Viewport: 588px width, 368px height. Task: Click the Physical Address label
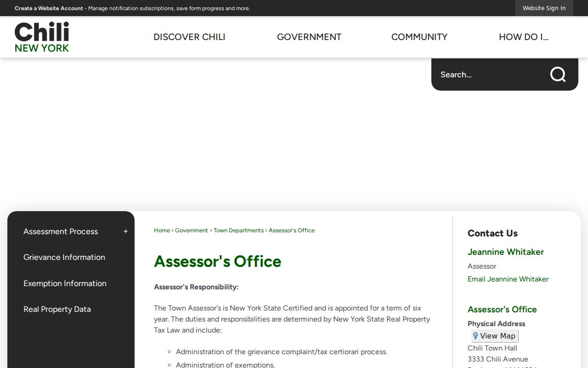496,324
